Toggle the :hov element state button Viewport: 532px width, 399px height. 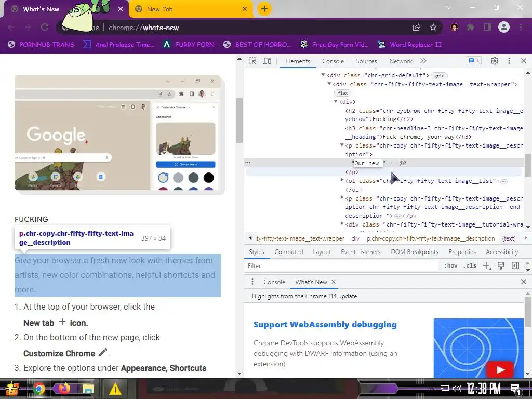pyautogui.click(x=450, y=266)
